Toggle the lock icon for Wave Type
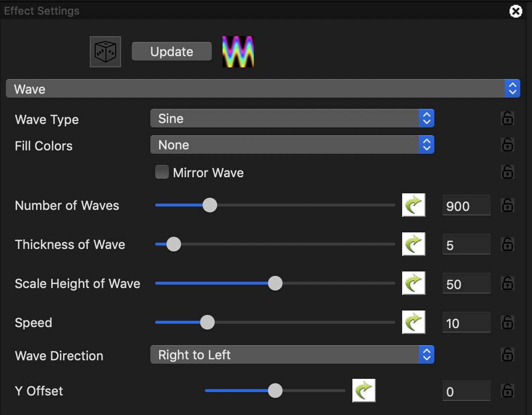532x415 pixels. [x=508, y=119]
